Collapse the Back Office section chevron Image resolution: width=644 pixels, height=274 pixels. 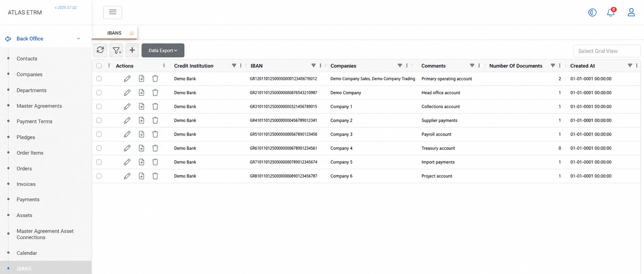click(x=78, y=39)
